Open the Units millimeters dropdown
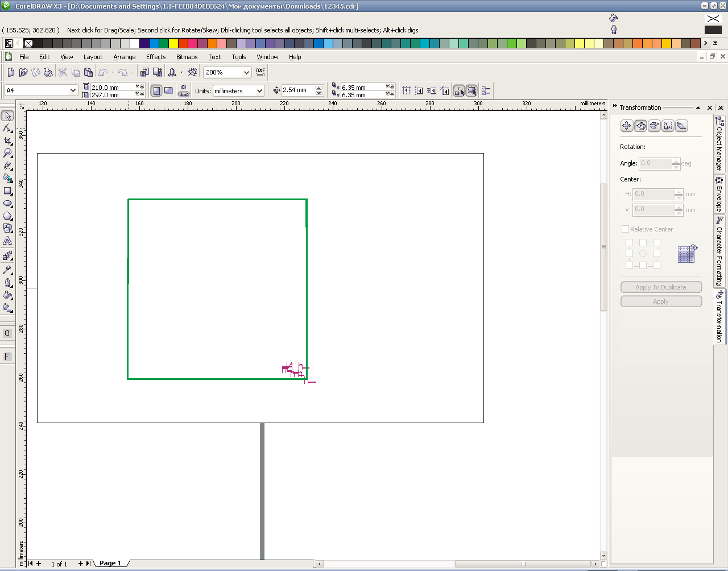728x571 pixels. tap(260, 91)
